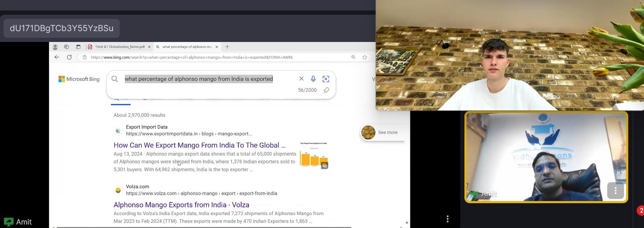644x228 pixels.
Task: Expand the See more mango suggestion
Action: pos(383,133)
